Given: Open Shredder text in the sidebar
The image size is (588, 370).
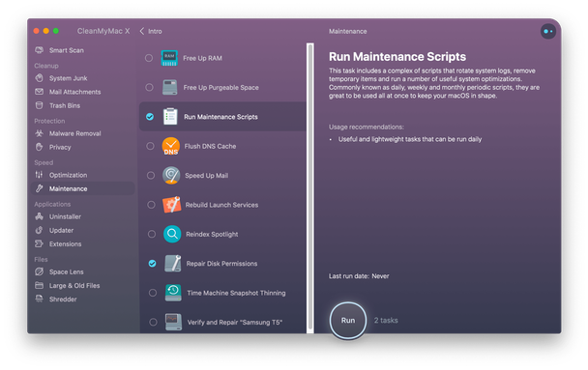Looking at the screenshot, I should point(63,299).
